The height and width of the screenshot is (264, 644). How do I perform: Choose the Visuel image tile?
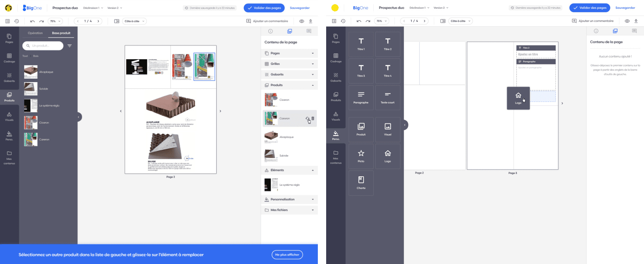(x=388, y=129)
